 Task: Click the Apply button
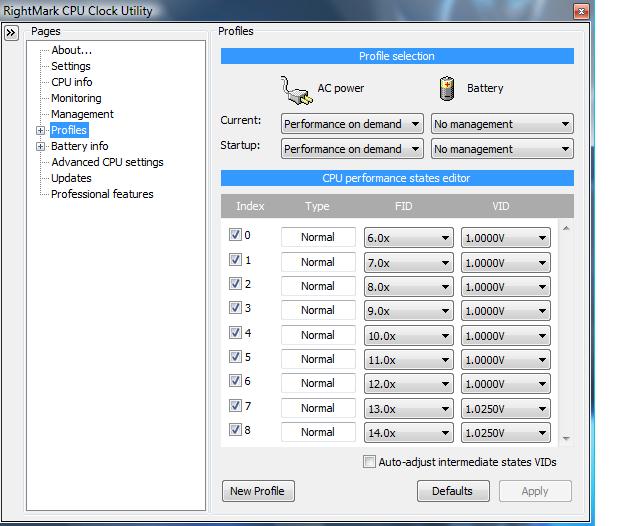535,491
